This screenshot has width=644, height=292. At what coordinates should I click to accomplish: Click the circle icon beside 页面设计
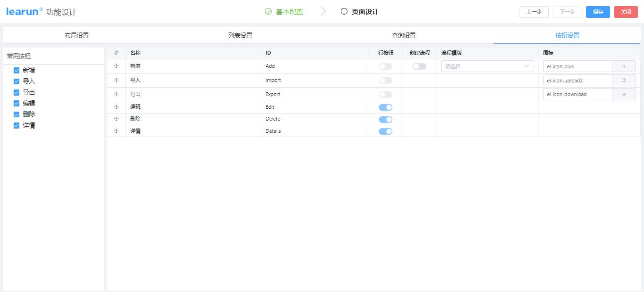pyautogui.click(x=344, y=11)
